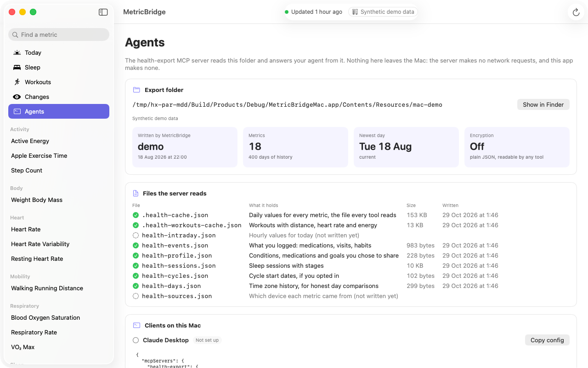Viewport: 588px width, 368px height.
Task: Click the Encryption Off card
Action: (517, 147)
